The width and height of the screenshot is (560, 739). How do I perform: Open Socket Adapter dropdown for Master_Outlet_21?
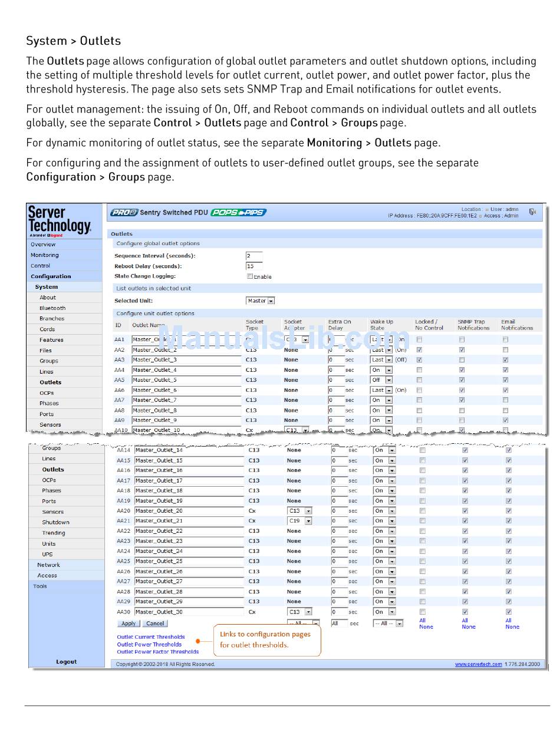[299, 521]
